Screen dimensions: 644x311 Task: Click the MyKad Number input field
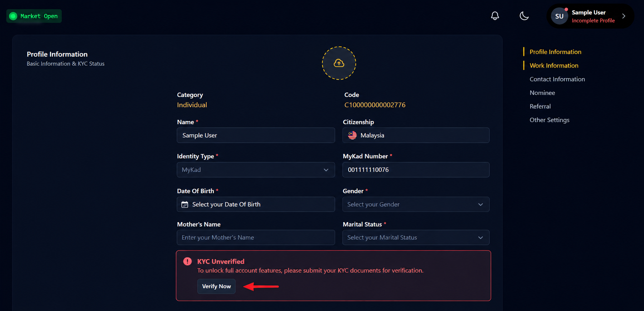coord(416,170)
